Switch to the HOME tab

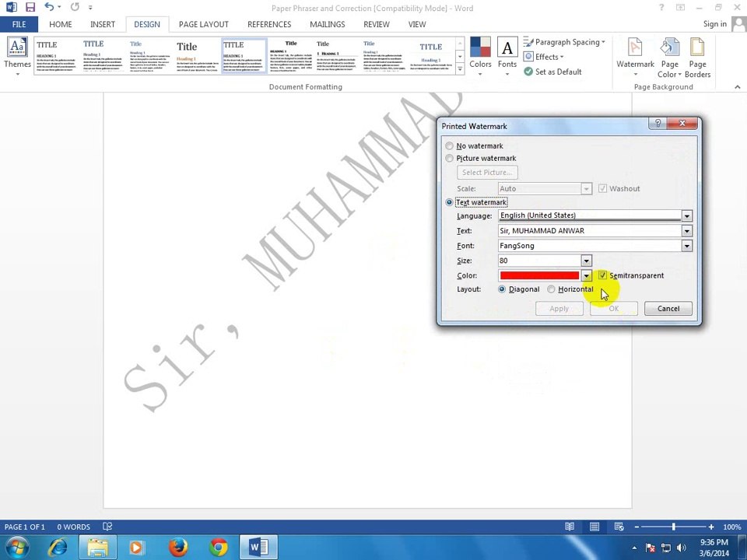61,24
